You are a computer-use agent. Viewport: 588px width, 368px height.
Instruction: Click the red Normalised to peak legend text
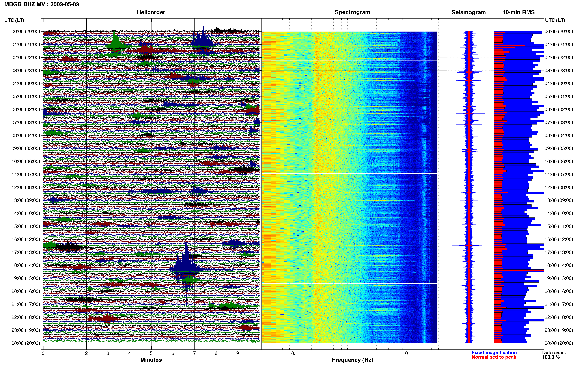(494, 357)
